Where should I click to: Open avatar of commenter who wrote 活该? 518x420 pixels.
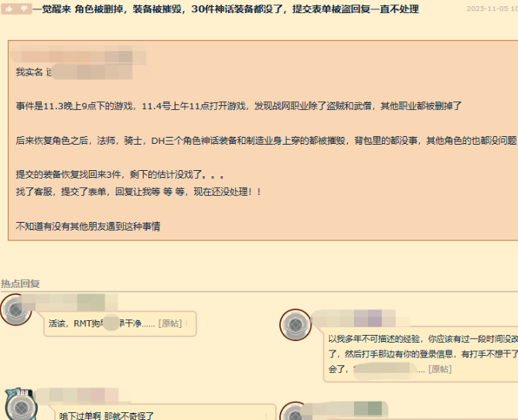click(16, 309)
